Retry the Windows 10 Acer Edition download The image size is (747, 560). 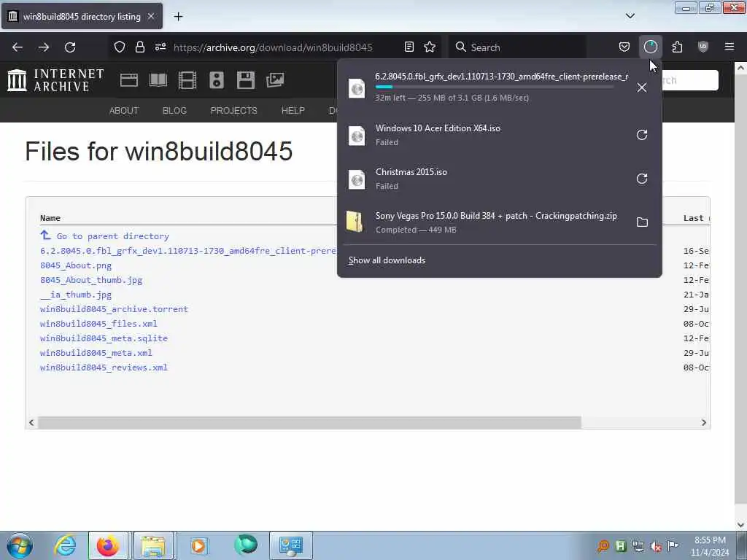pyautogui.click(x=642, y=135)
